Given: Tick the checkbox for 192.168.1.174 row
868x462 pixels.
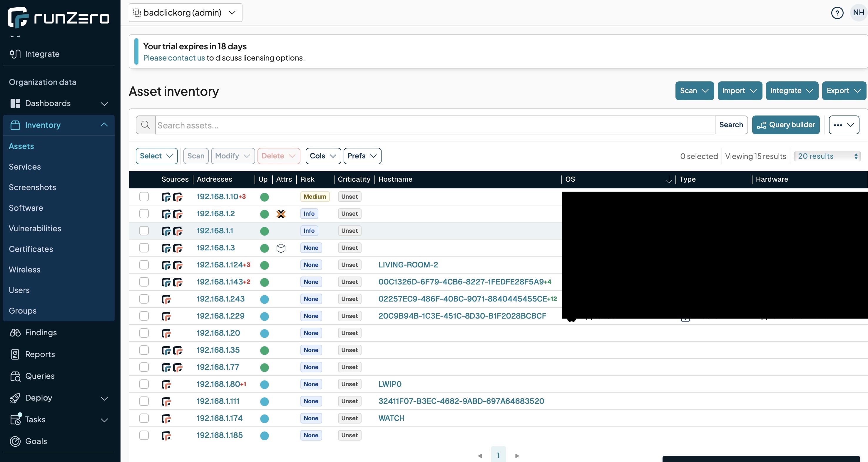Looking at the screenshot, I should tap(144, 418).
